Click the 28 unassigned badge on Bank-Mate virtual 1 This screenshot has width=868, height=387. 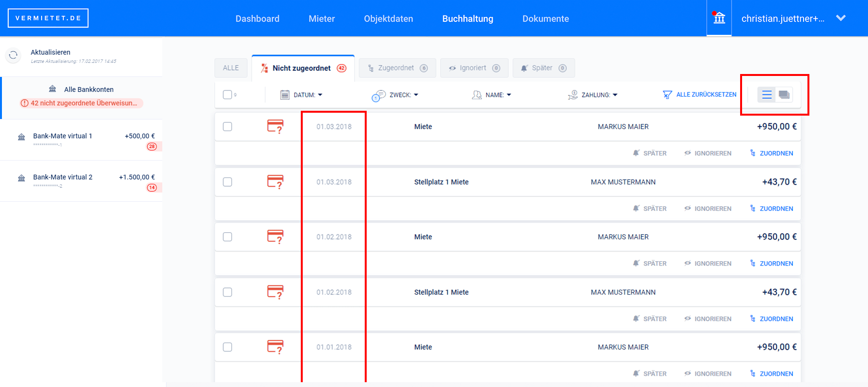[152, 147]
